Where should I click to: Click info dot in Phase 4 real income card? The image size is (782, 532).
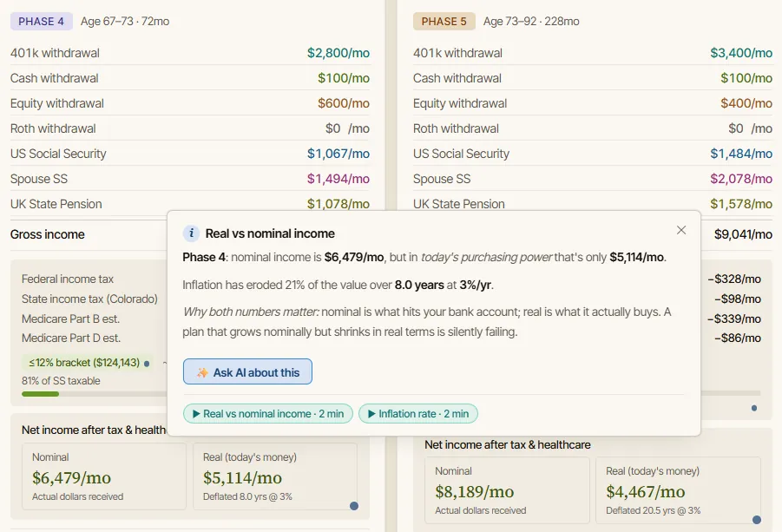point(354,506)
